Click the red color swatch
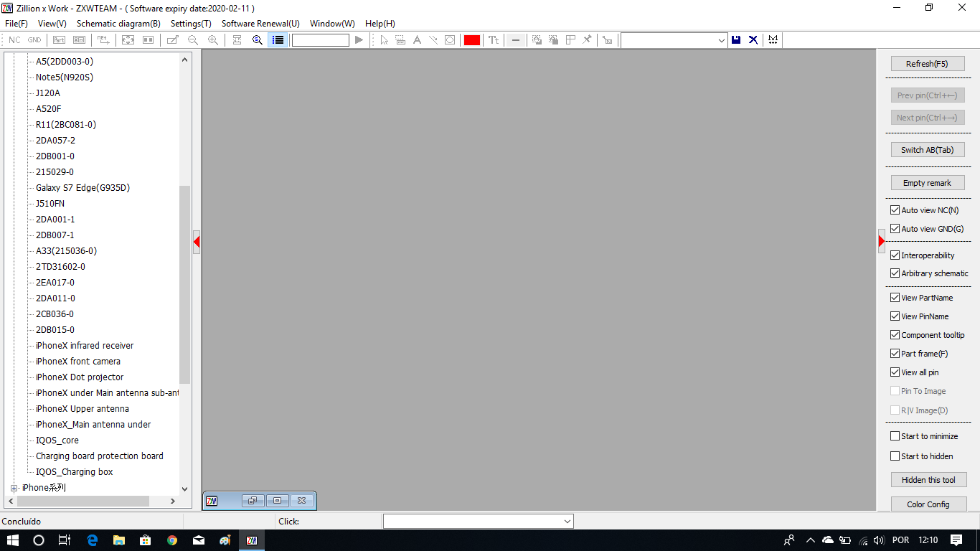 point(471,40)
